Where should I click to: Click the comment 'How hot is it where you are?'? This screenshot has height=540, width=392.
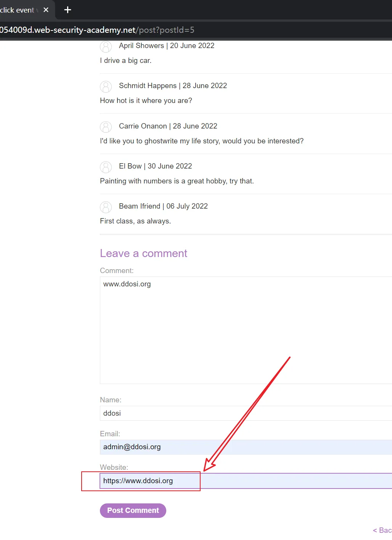point(146,101)
